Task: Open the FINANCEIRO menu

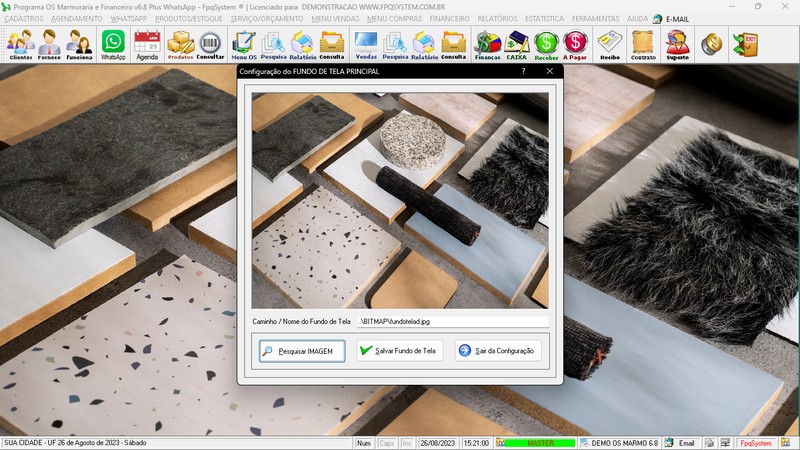Action: point(449,19)
